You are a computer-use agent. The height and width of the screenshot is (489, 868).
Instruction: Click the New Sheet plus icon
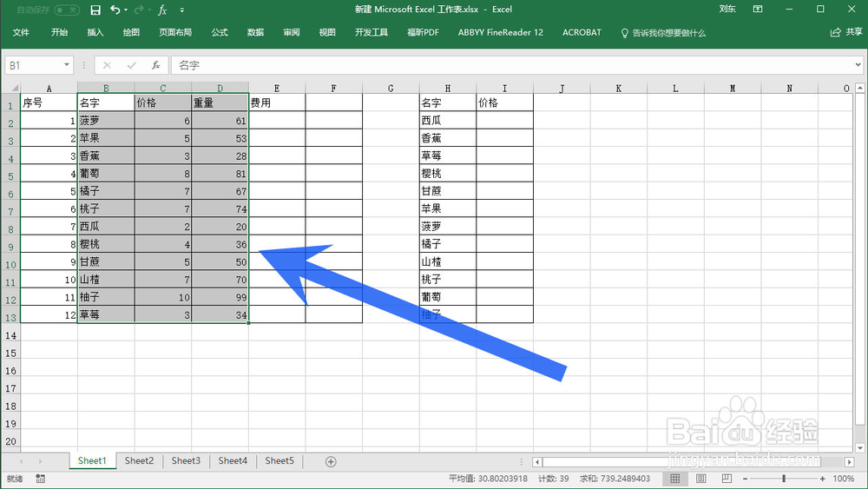click(331, 462)
